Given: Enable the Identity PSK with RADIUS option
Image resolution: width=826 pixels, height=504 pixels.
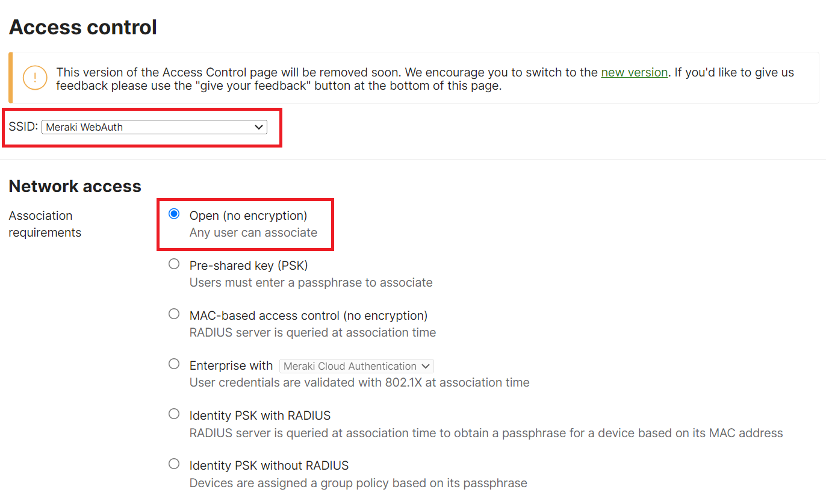Looking at the screenshot, I should click(x=174, y=414).
